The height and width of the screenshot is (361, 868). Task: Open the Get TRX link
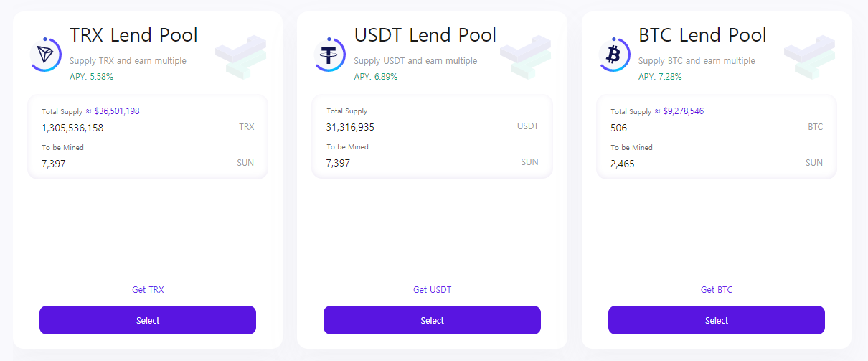coord(148,290)
